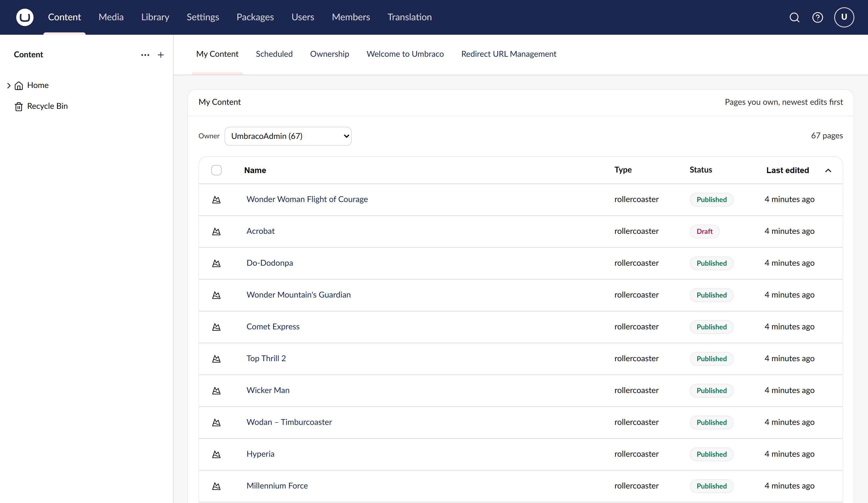Open Redirect URL Management tab
Viewport: 868px width, 503px height.
tap(509, 54)
